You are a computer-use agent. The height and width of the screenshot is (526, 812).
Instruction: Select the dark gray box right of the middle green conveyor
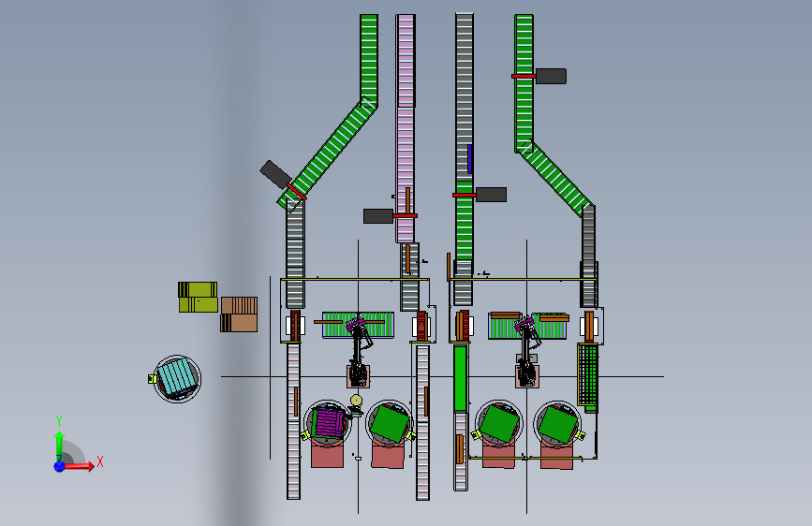coord(491,195)
